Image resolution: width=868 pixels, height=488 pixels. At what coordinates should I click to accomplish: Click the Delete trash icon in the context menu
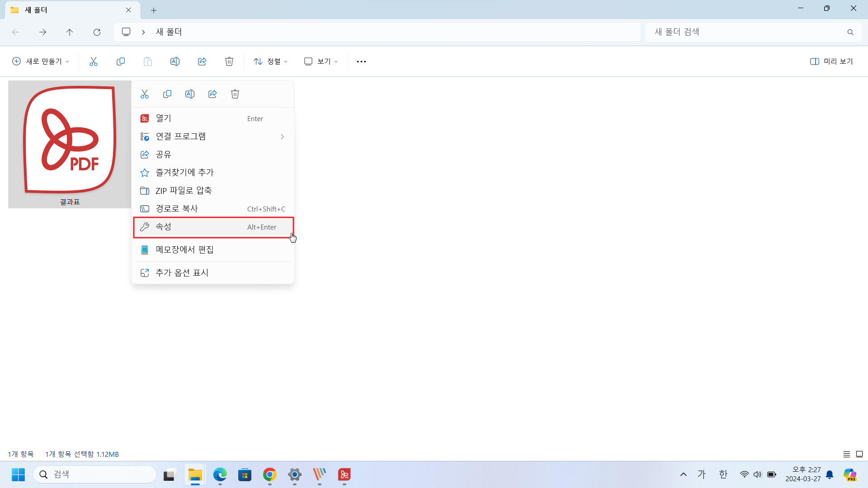click(235, 94)
